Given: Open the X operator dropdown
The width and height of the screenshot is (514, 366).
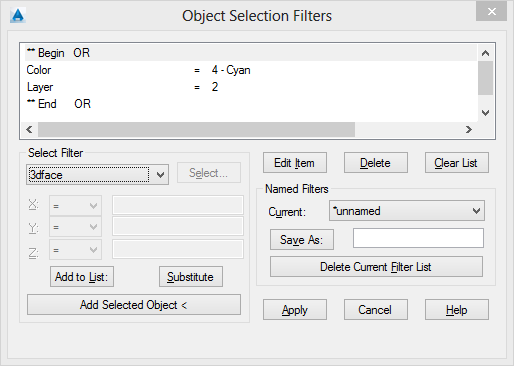Looking at the screenshot, I should [75, 206].
